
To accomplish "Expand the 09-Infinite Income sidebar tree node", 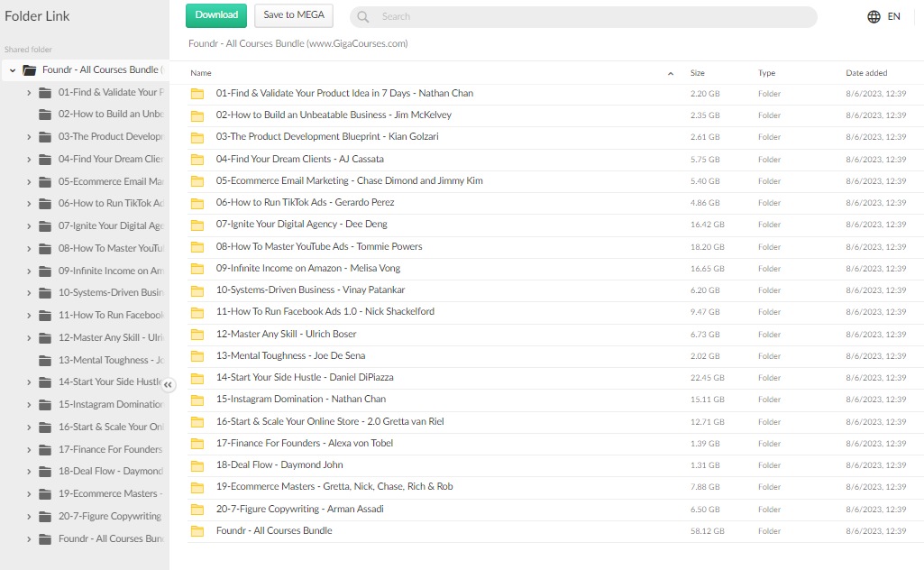I will [29, 271].
